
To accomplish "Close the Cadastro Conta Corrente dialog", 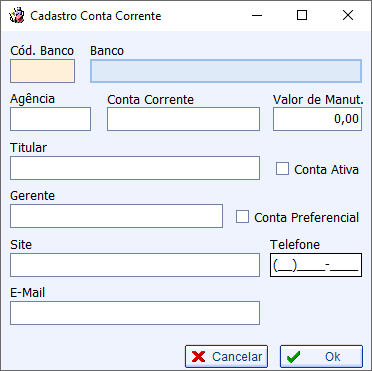I will [x=348, y=15].
